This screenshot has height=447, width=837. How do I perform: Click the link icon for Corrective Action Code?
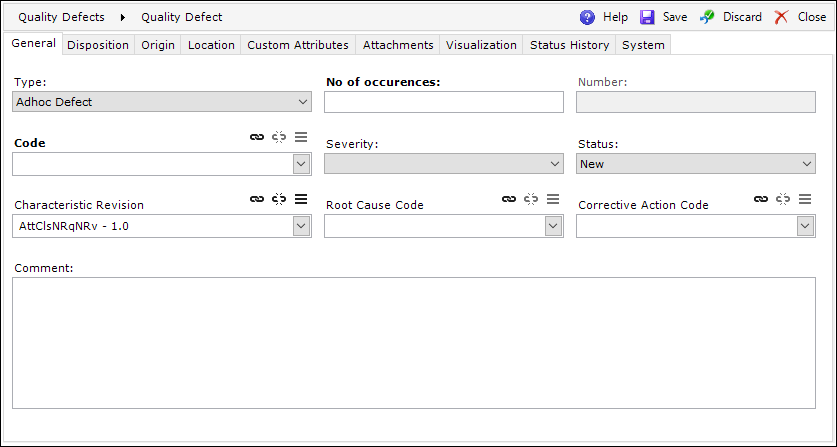point(761,199)
